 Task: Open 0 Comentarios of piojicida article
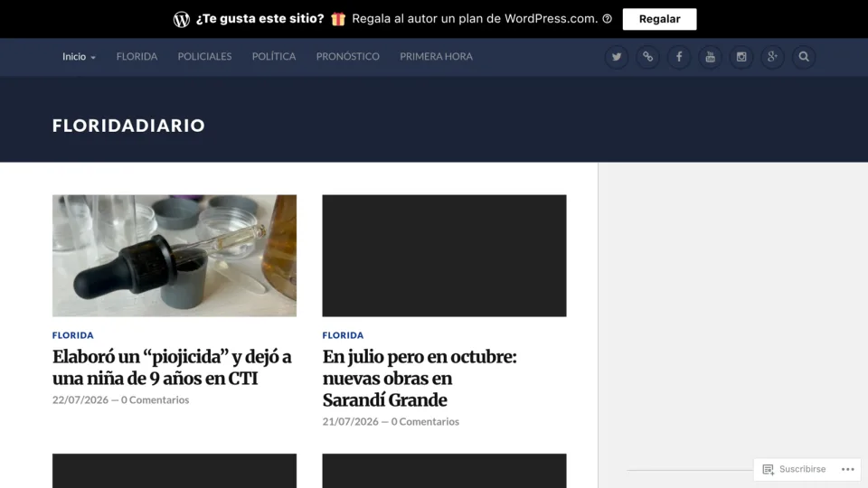155,399
